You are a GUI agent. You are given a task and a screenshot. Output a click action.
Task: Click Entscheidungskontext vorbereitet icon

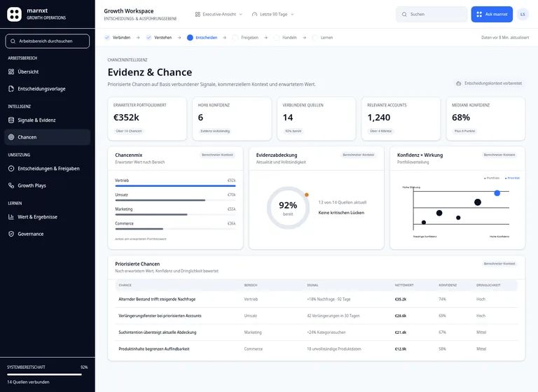click(x=458, y=83)
